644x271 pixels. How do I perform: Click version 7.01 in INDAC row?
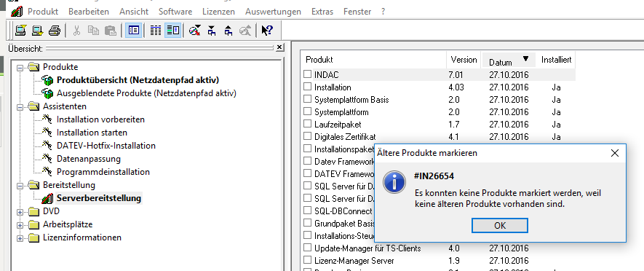456,75
